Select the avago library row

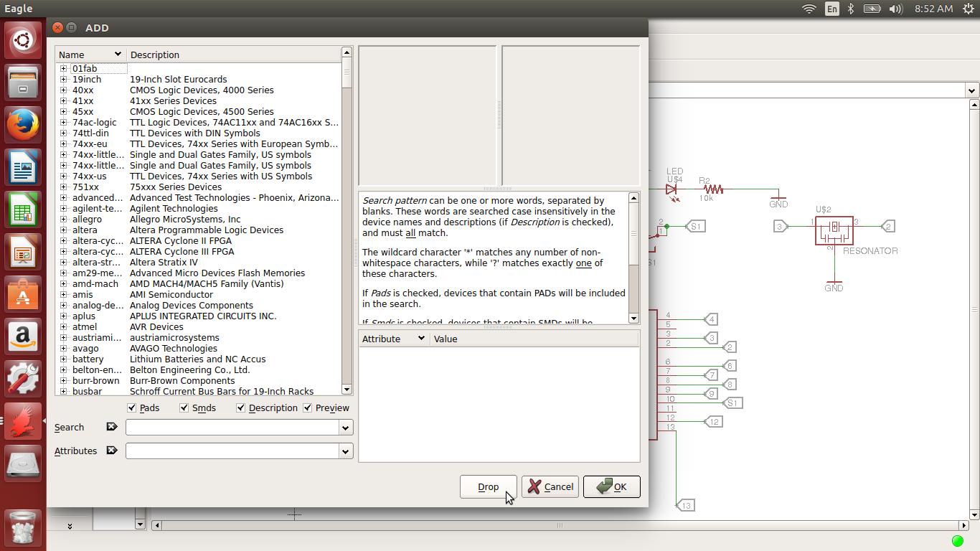(x=199, y=349)
